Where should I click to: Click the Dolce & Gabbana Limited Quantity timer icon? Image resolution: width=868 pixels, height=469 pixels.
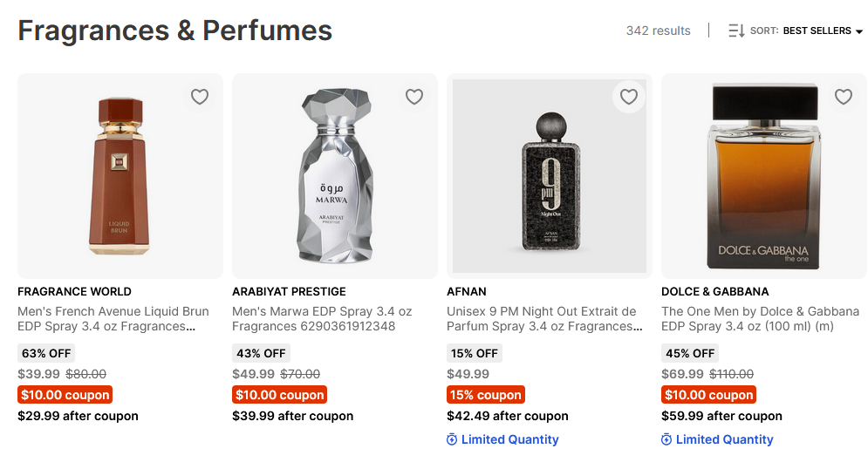[666, 439]
